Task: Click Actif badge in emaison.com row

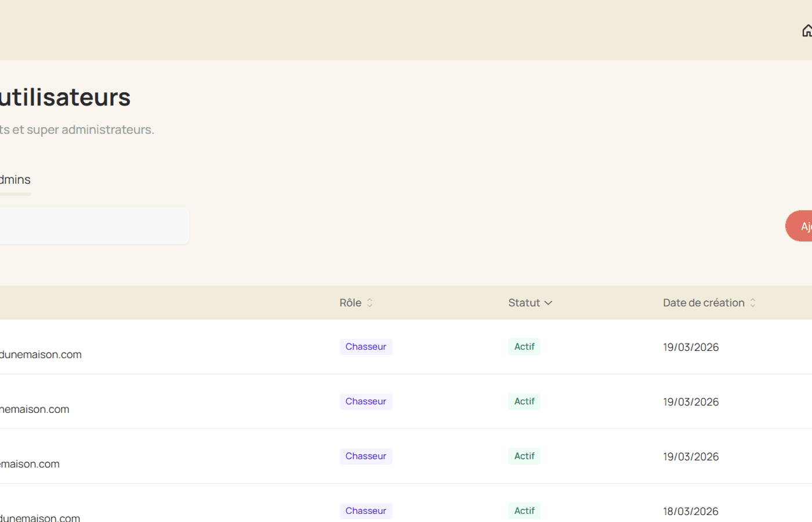Action: (524, 456)
